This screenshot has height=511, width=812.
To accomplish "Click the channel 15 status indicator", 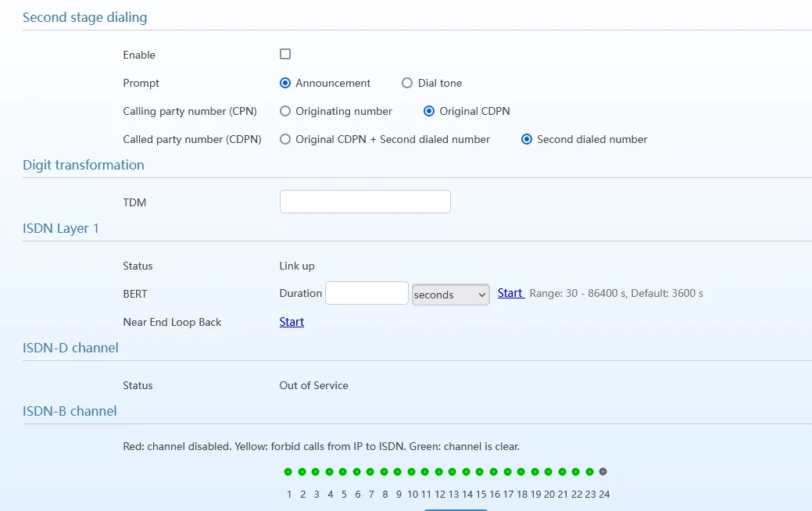I will (480, 472).
